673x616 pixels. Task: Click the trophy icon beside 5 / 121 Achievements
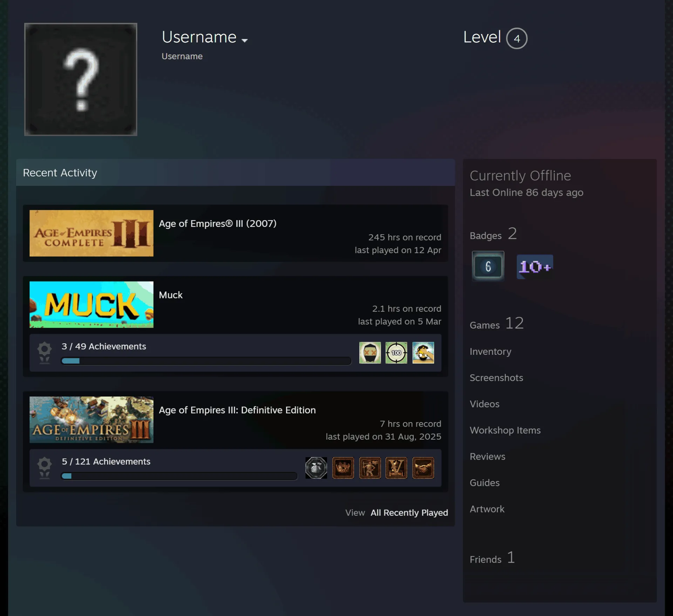coord(45,468)
